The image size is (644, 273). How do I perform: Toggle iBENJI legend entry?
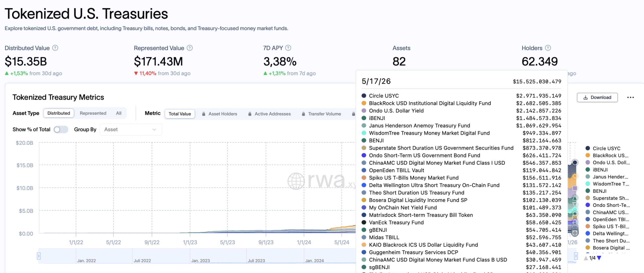point(596,170)
